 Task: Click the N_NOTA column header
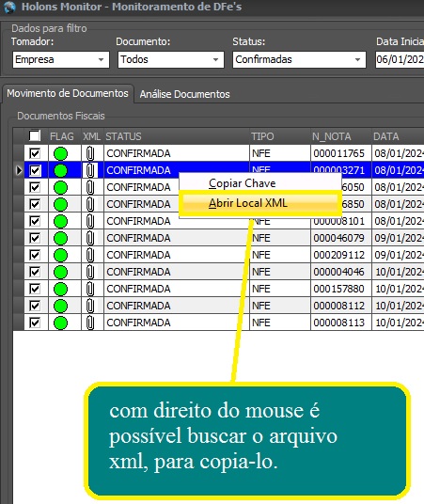[340, 136]
